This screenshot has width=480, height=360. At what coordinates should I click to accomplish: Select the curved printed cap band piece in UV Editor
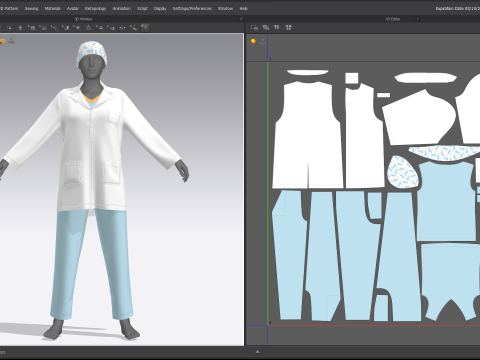click(445, 152)
